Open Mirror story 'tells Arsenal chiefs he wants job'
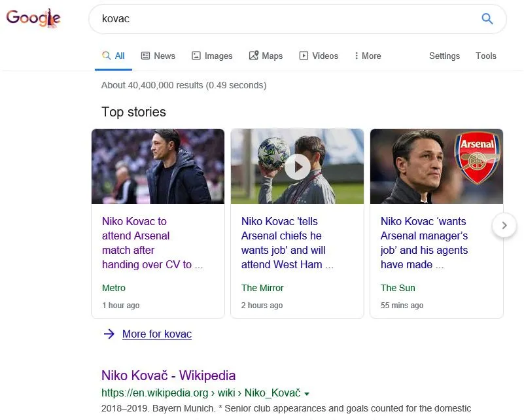Image resolution: width=524 pixels, height=420 pixels. click(287, 243)
